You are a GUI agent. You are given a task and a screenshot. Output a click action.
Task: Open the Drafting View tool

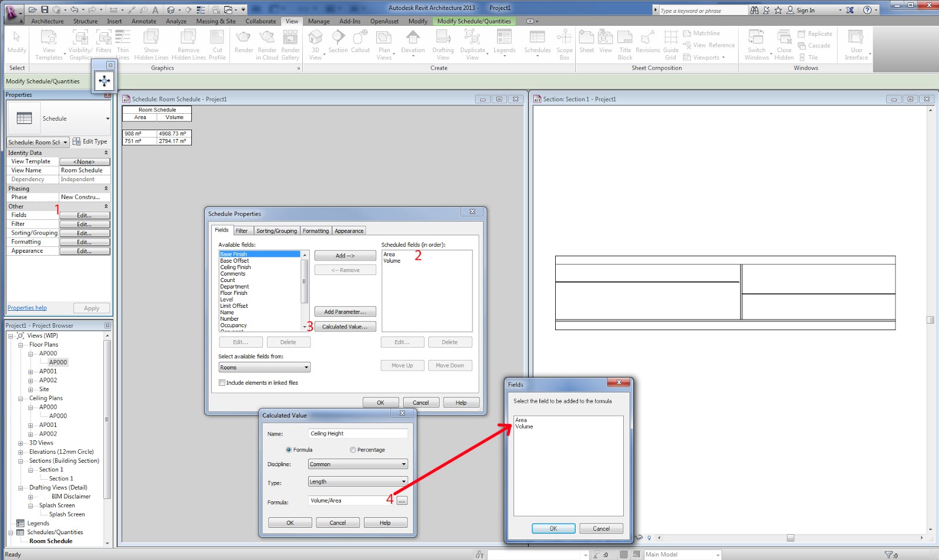coord(443,41)
